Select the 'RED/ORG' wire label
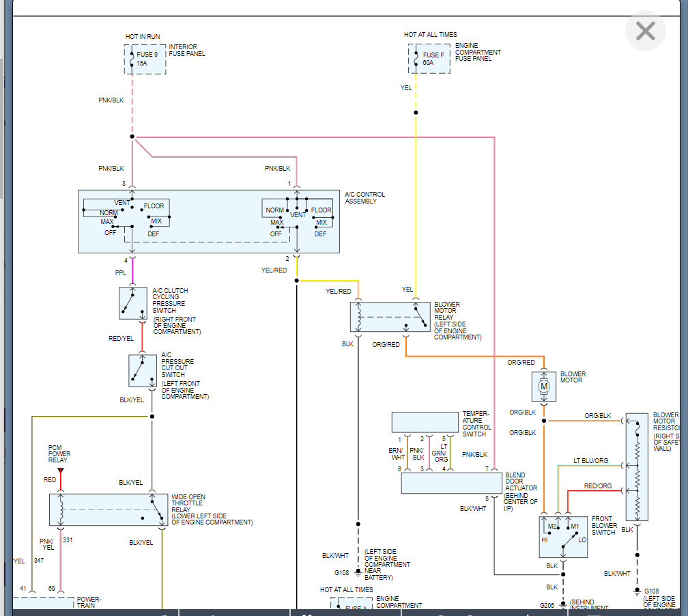The image size is (688, 616). click(x=598, y=486)
